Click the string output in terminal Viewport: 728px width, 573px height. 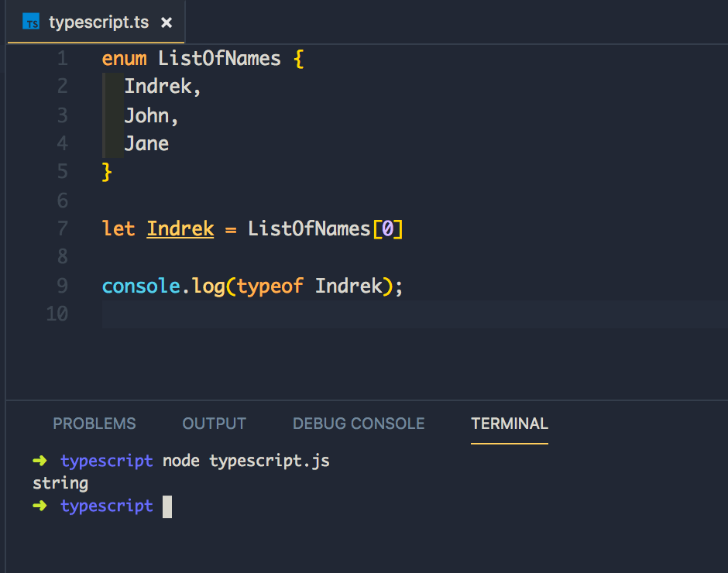click(x=60, y=483)
